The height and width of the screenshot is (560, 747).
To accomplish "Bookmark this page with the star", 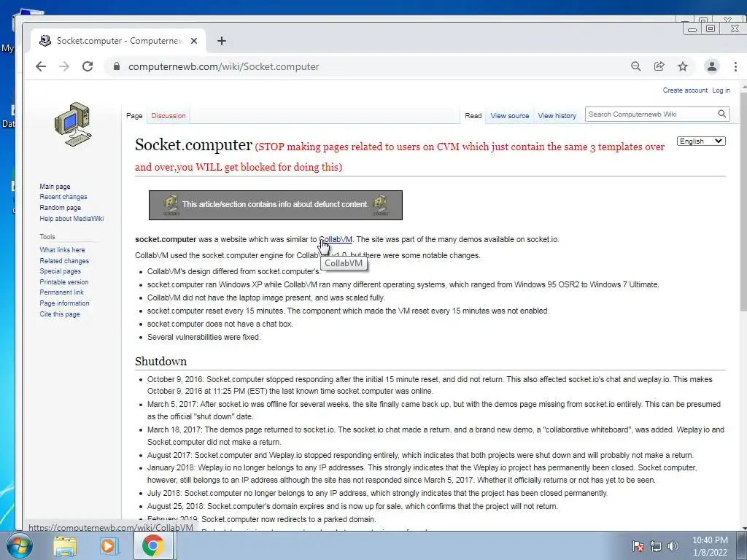I will (x=683, y=66).
